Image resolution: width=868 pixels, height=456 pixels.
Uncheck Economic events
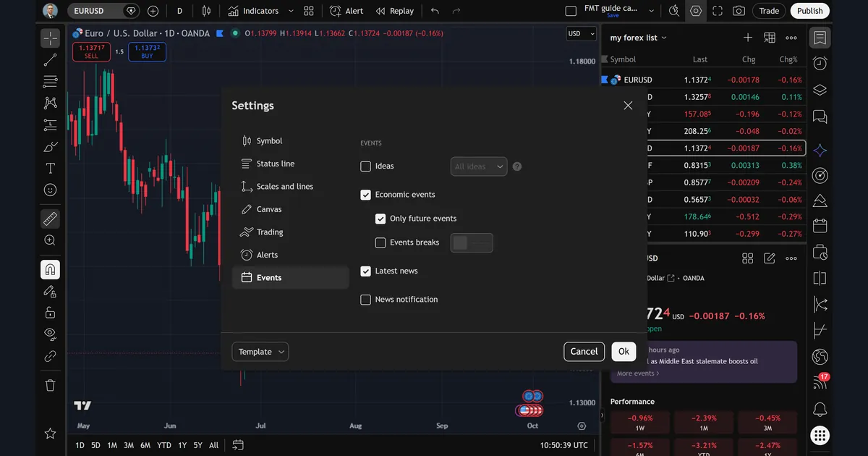coord(365,195)
